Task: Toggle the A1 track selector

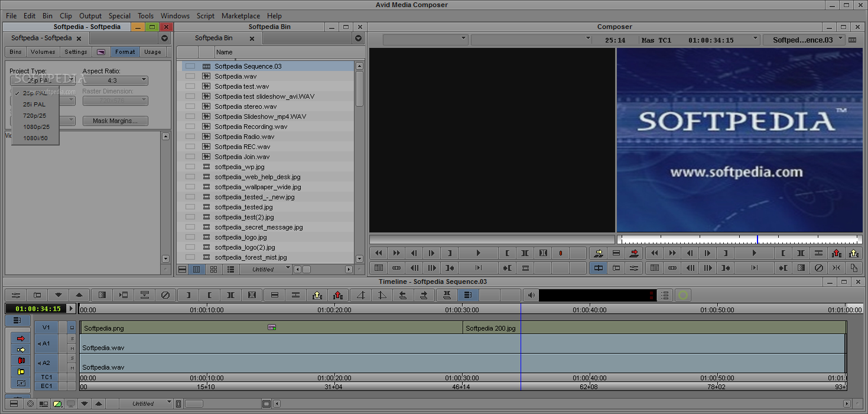Action: [46, 343]
